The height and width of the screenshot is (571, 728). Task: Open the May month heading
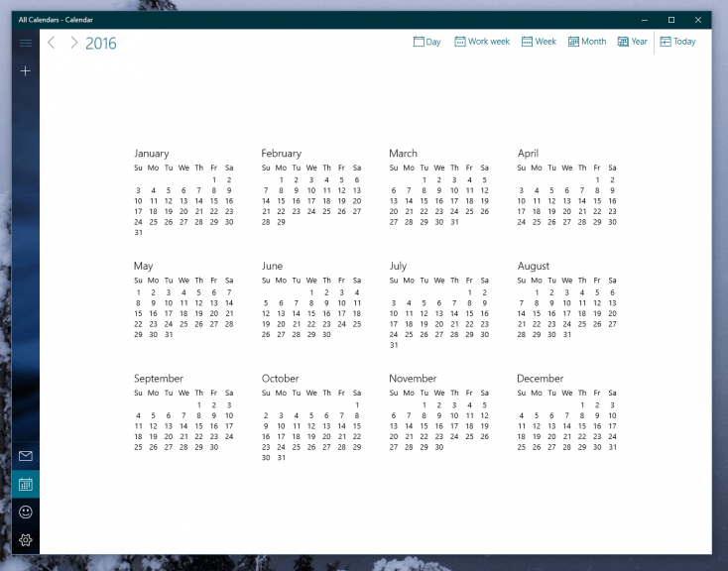(x=143, y=266)
